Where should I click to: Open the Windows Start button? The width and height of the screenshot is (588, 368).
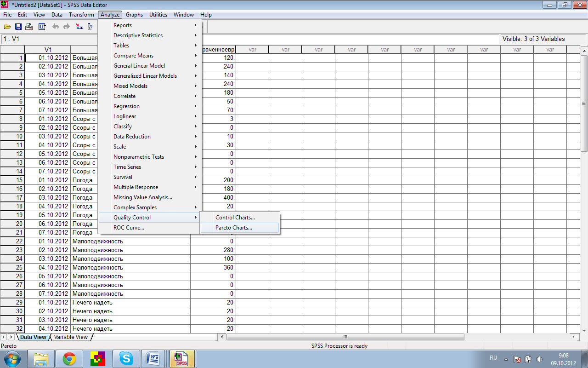tap(12, 358)
